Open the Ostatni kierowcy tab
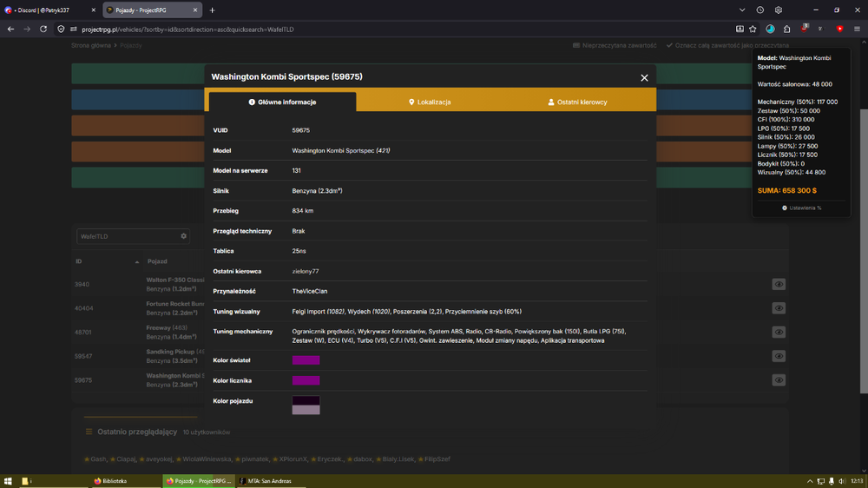 pyautogui.click(x=577, y=102)
